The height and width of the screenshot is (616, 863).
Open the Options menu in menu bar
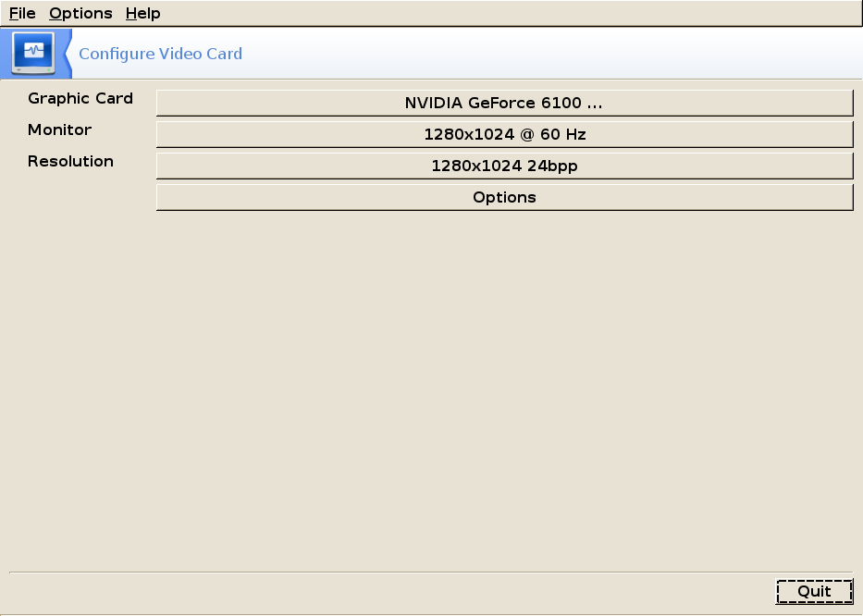coord(80,13)
